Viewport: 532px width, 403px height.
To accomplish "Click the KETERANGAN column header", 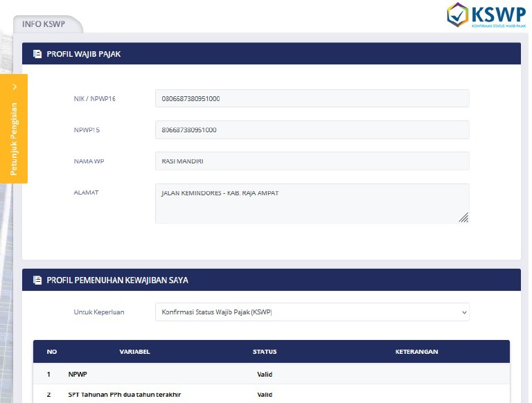I will (416, 352).
